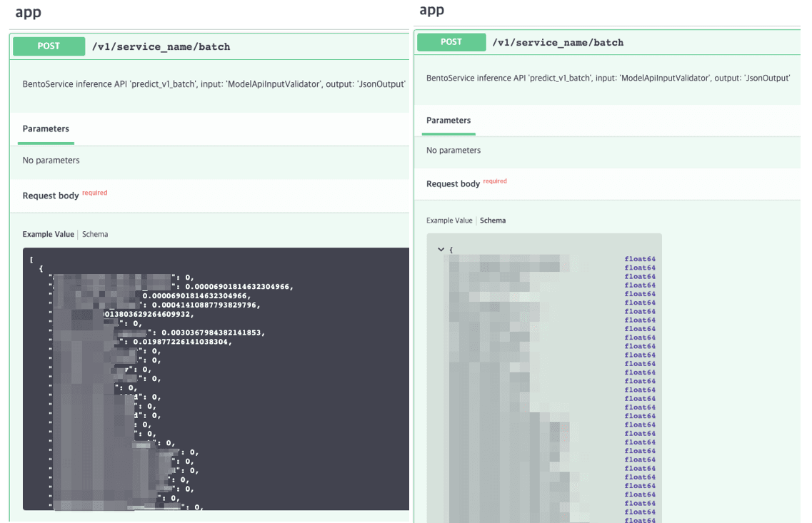The width and height of the screenshot is (812, 523).
Task: Click the 0.0030367984382141853 value in example JSON
Action: pos(213,332)
